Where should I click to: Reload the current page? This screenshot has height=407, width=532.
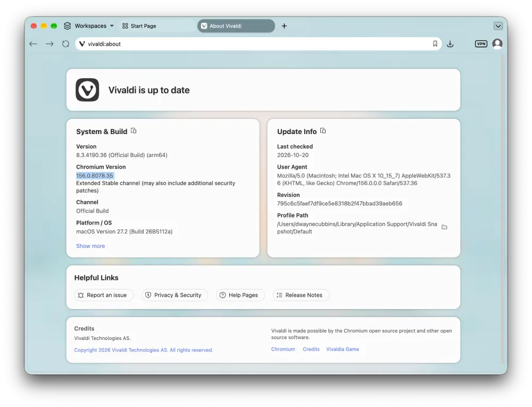tap(65, 44)
